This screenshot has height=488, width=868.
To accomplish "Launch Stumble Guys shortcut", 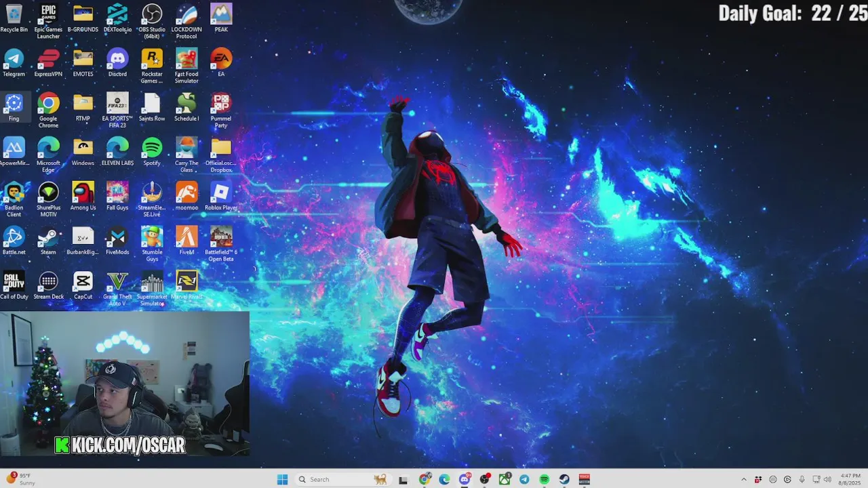I will tap(152, 243).
